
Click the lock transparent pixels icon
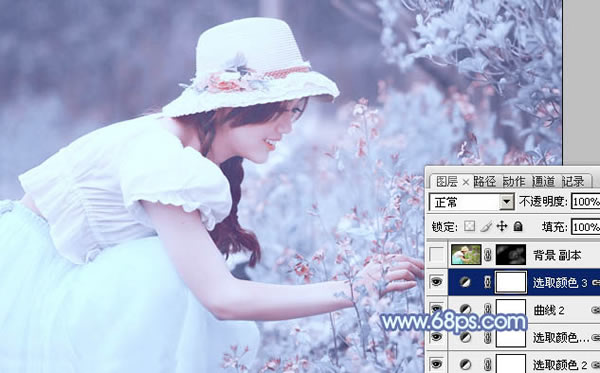pyautogui.click(x=469, y=226)
